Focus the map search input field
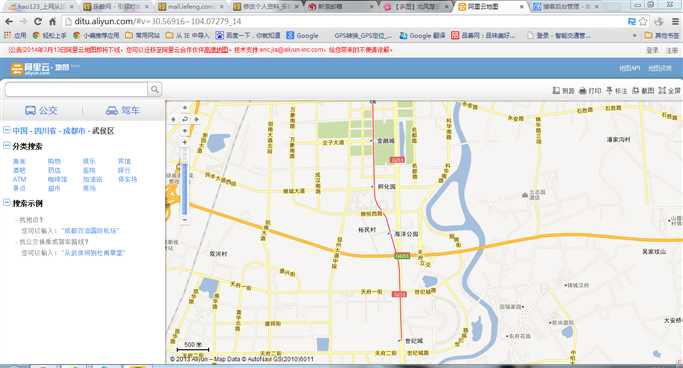This screenshot has width=683, height=368. click(76, 90)
